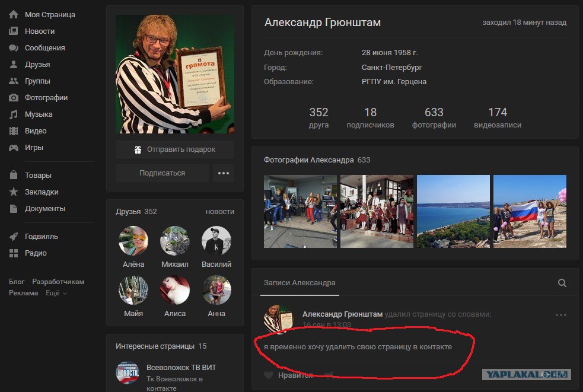The width and height of the screenshot is (583, 392).
Task: Click the post author avatar thumbnail
Action: (279, 318)
